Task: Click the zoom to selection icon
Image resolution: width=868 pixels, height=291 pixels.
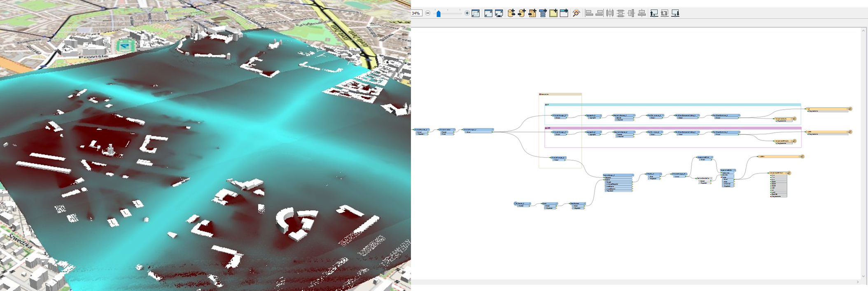Action: (x=476, y=13)
